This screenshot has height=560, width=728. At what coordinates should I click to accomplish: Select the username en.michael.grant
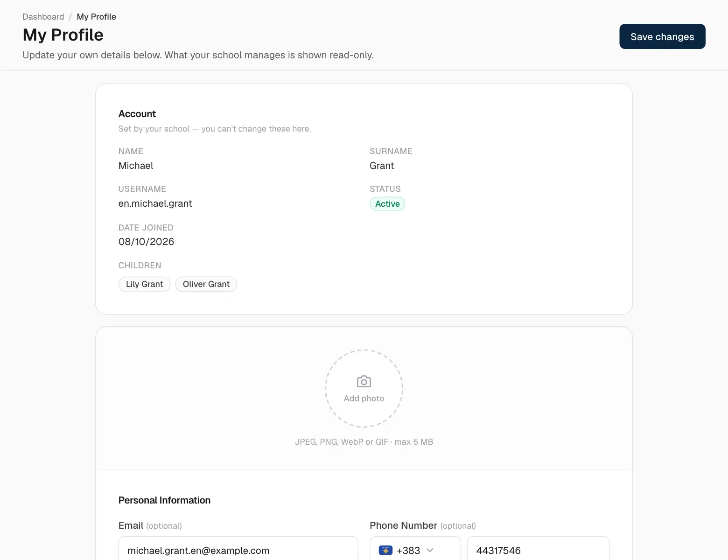tap(155, 203)
